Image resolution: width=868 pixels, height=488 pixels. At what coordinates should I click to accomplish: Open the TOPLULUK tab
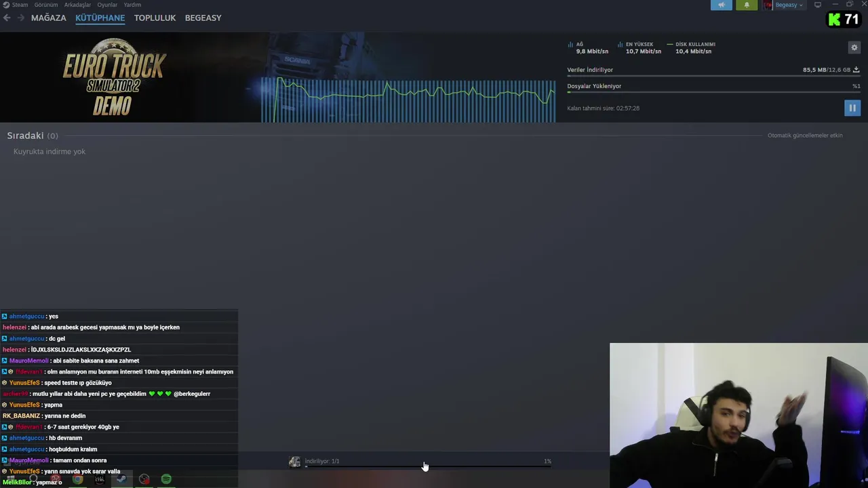tap(155, 18)
